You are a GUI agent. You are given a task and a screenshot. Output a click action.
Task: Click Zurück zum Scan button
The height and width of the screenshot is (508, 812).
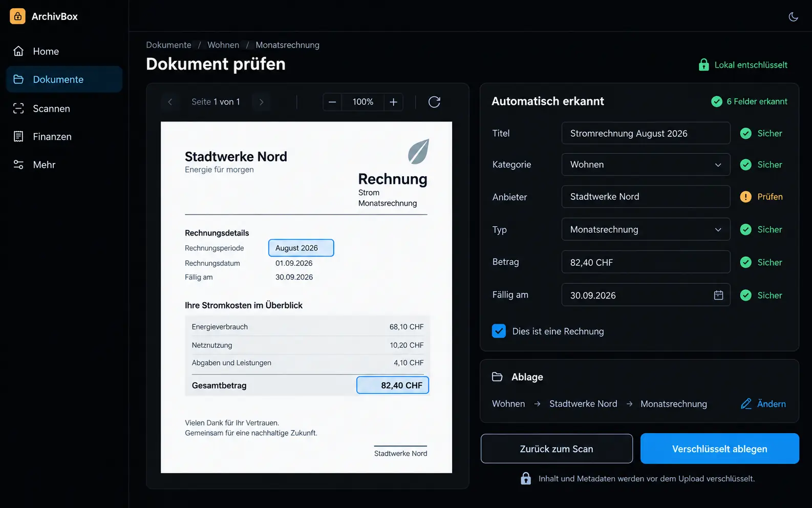(x=557, y=449)
